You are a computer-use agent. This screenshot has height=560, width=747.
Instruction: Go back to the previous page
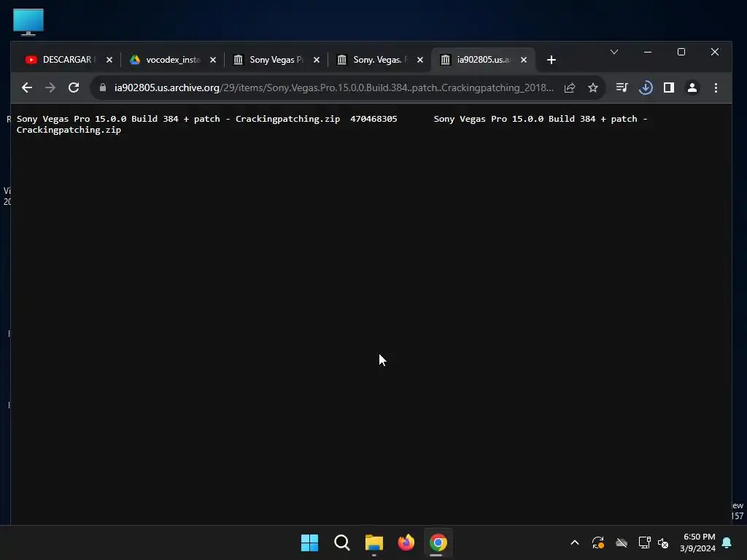coord(27,87)
